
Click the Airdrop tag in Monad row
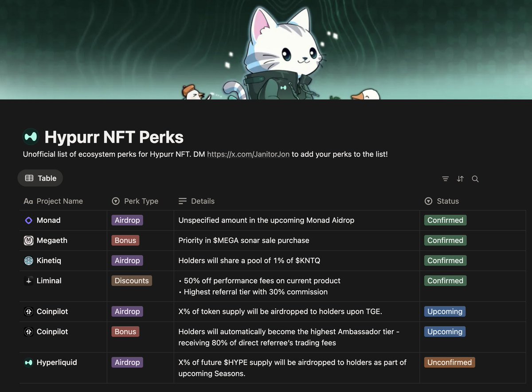coord(127,220)
